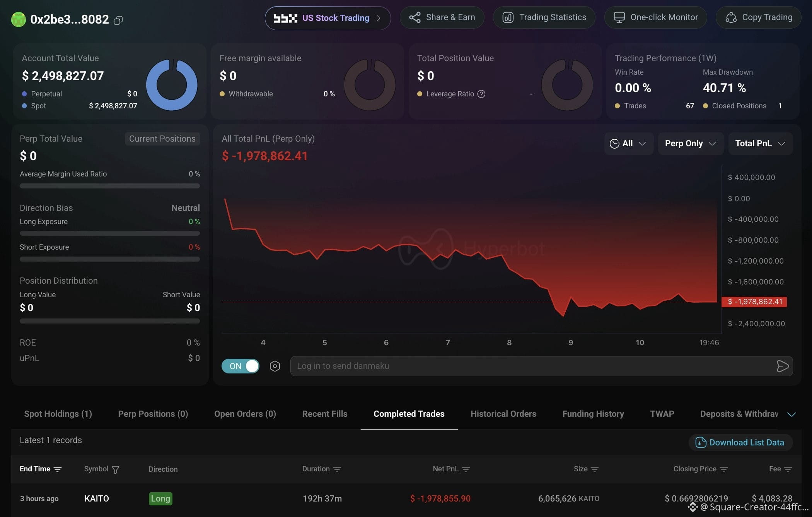
Task: Click the Short Exposure progress bar
Action: 110,259
